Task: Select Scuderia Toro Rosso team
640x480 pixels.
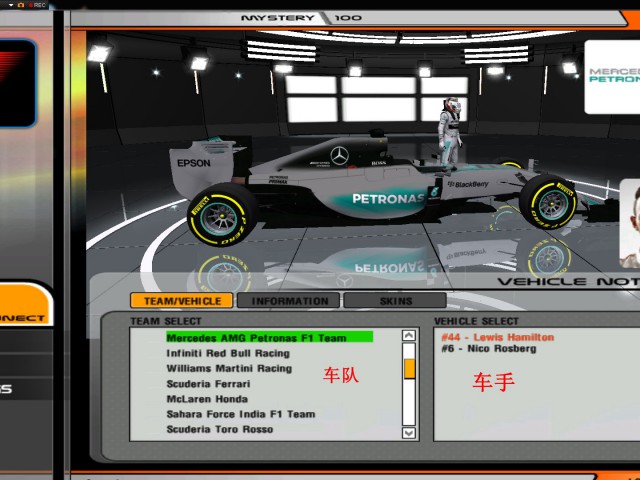Action: 220,429
